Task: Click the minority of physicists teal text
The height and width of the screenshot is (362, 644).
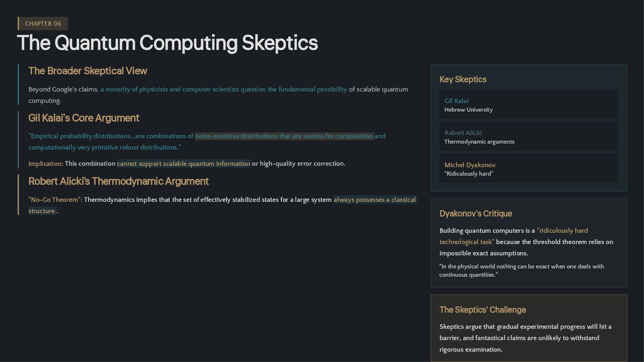Action: click(x=223, y=89)
